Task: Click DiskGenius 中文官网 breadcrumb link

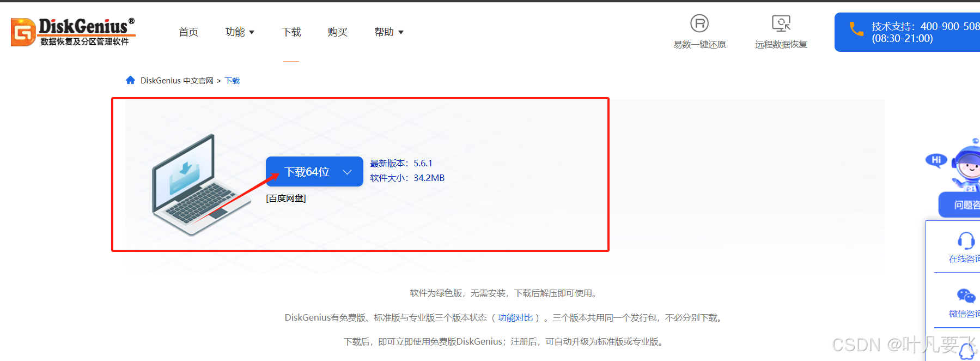Action: [177, 81]
